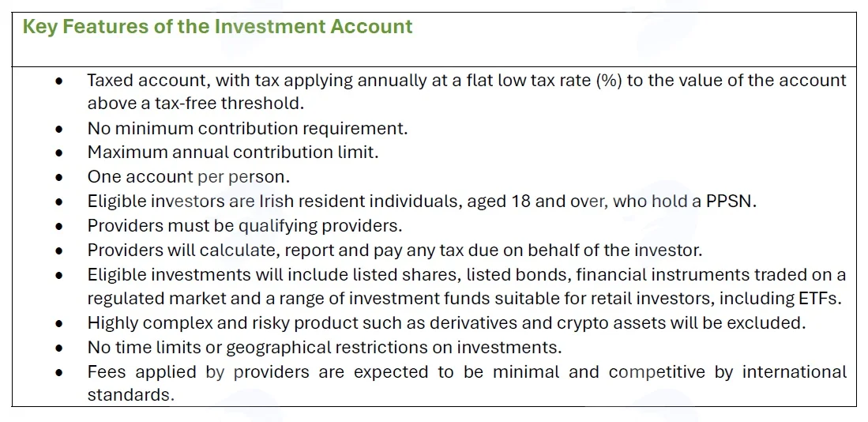Click the text 'Maximum annual contribution limit.'
This screenshot has width=868, height=422.
click(233, 153)
